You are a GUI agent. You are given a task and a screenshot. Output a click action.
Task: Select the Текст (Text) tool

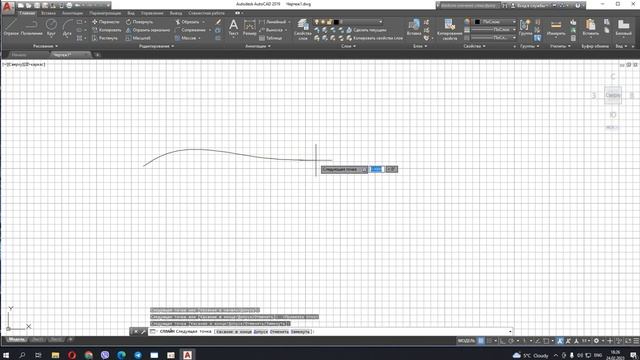pyautogui.click(x=233, y=28)
